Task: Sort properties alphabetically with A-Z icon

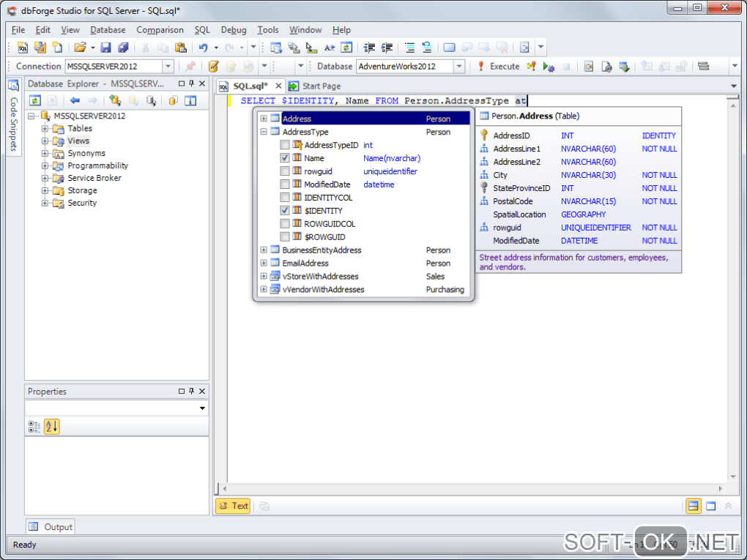Action: (x=51, y=426)
